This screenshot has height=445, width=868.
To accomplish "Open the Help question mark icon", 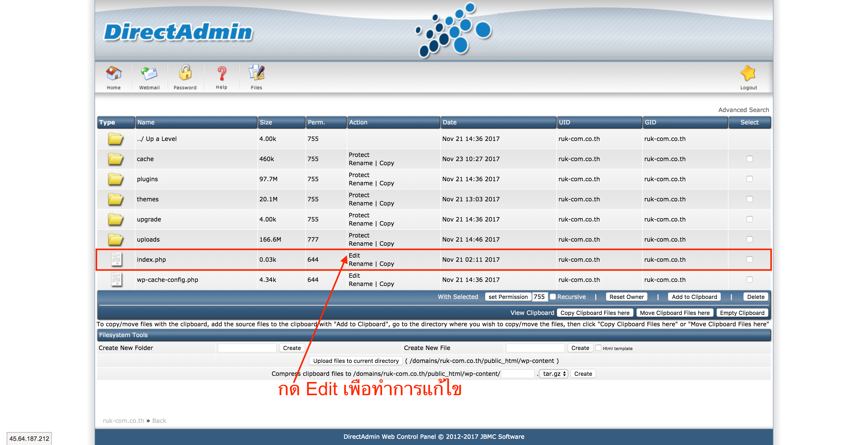I will click(x=221, y=73).
